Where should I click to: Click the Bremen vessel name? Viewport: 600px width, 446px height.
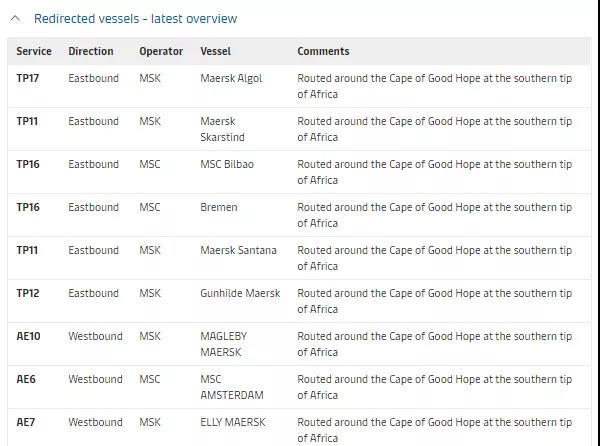219,207
